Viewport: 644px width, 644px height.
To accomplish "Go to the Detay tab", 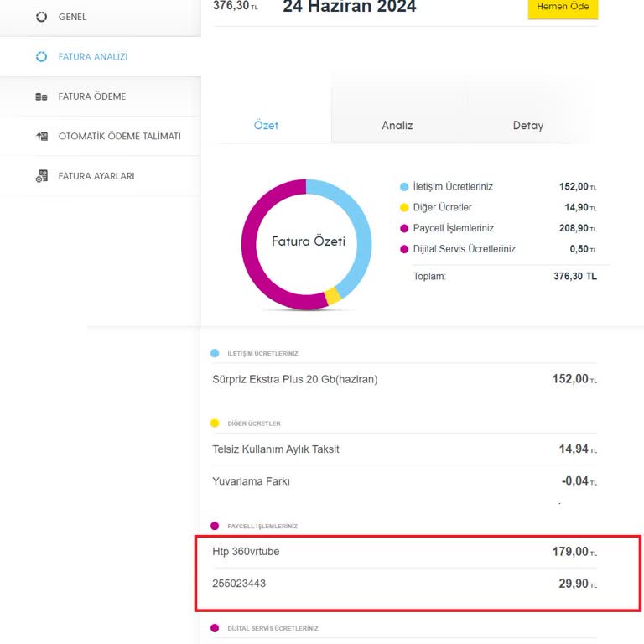I will 528,125.
